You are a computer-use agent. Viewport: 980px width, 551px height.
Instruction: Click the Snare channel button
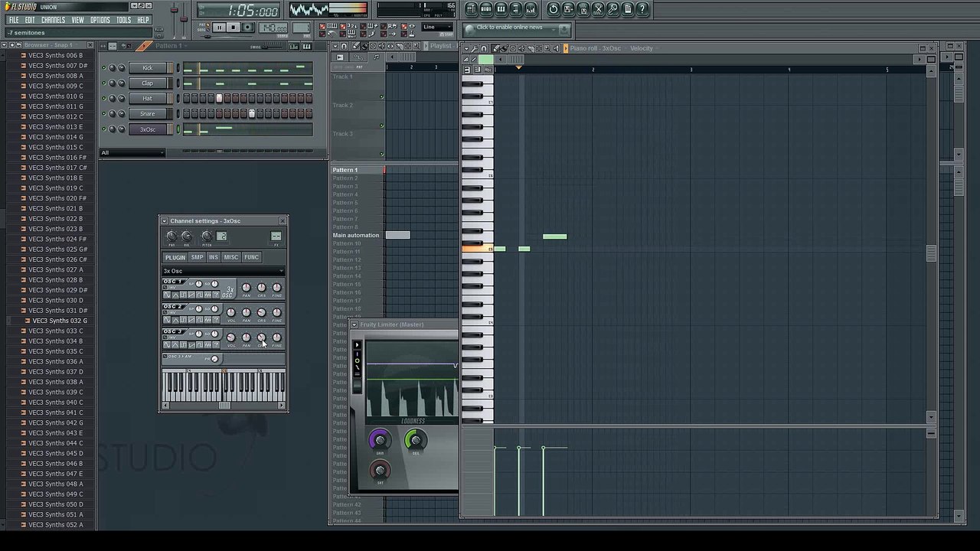point(148,113)
